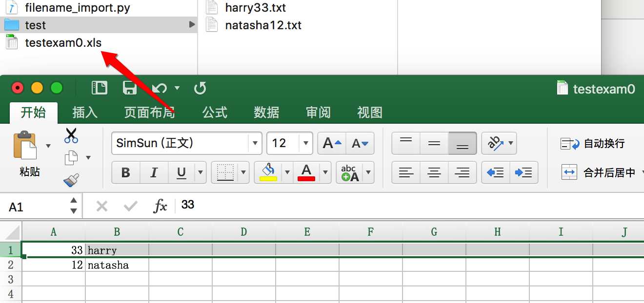Switch to the 数据 ribbon tab
This screenshot has height=303, width=644.
point(266,113)
